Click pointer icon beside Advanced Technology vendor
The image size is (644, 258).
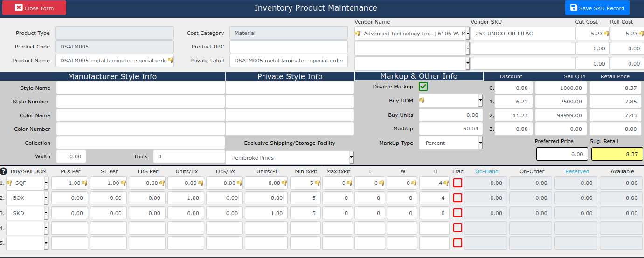(x=358, y=34)
